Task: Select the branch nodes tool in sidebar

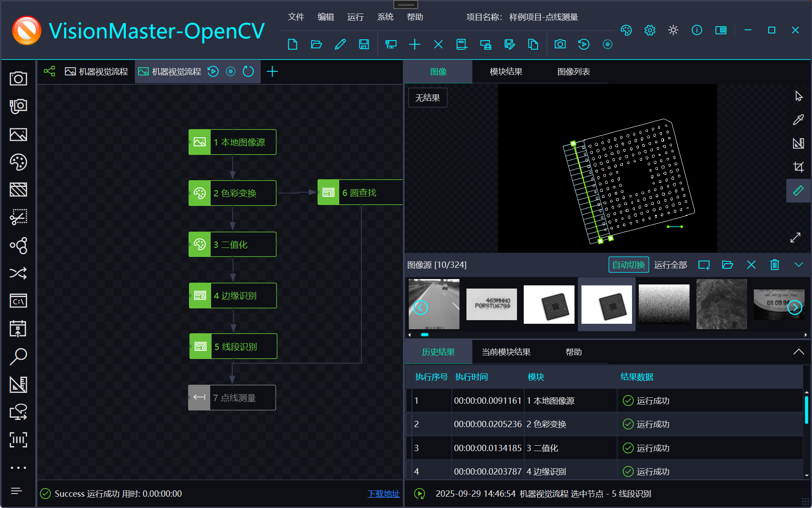Action: point(18,246)
